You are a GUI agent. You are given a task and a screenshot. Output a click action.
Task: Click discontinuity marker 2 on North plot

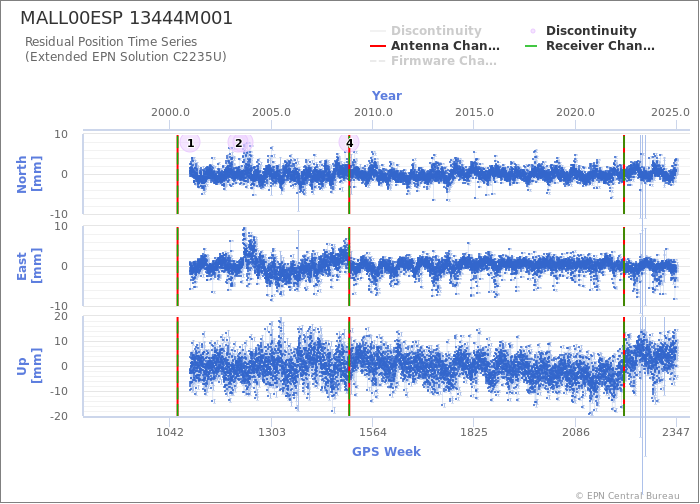point(238,143)
